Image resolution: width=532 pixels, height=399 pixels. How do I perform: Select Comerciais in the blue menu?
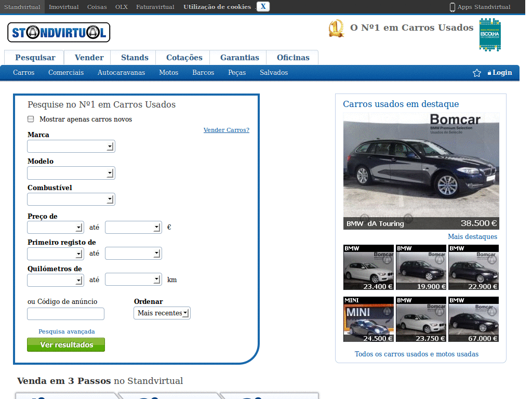[x=66, y=73]
